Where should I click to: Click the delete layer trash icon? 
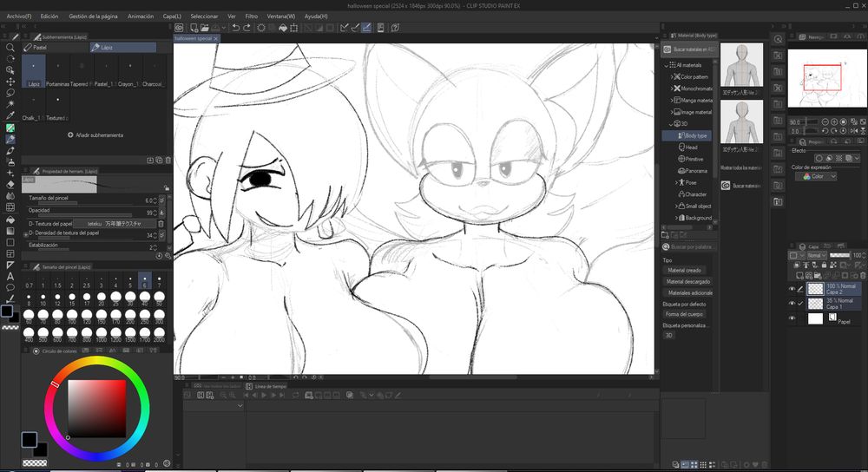(863, 275)
